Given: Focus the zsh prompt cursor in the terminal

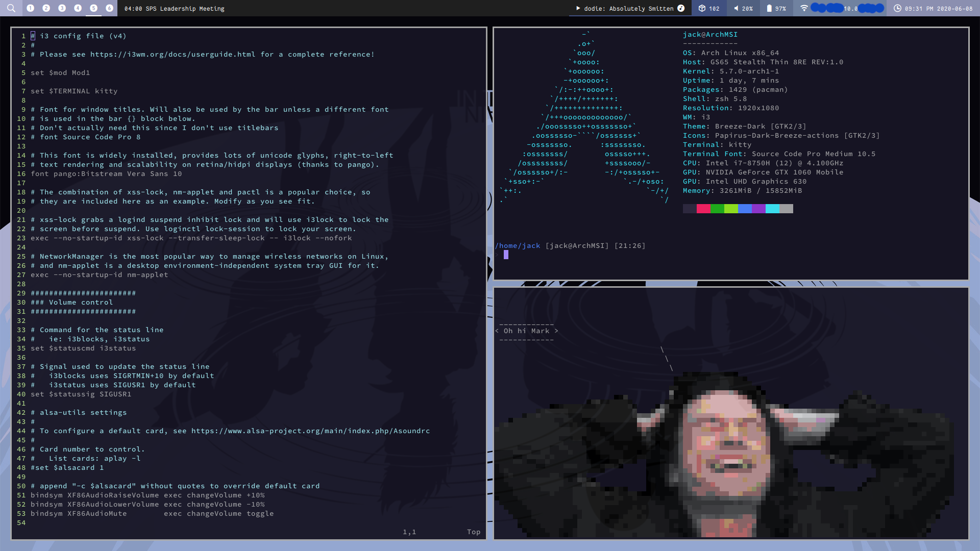Looking at the screenshot, I should click(x=506, y=255).
